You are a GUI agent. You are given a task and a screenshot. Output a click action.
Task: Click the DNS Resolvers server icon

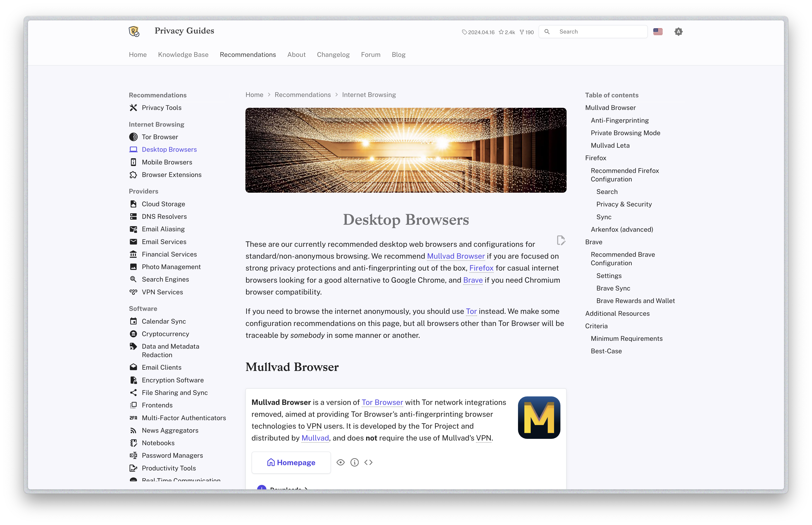[133, 216]
